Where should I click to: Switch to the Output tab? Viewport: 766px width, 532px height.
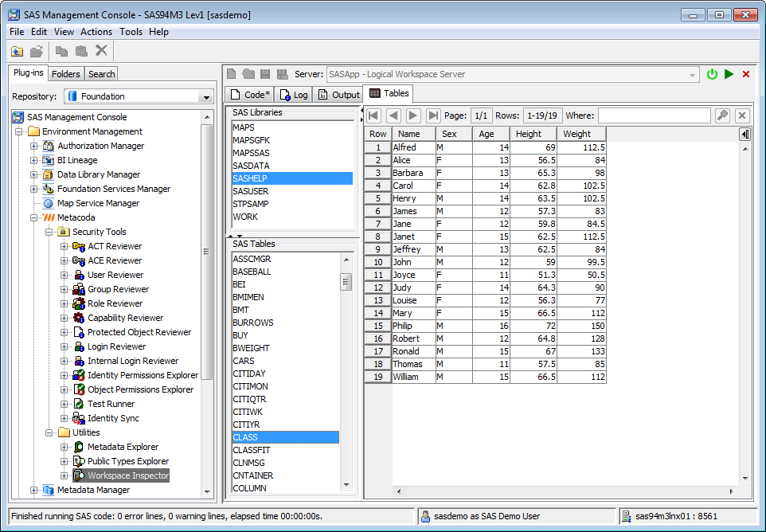point(338,95)
